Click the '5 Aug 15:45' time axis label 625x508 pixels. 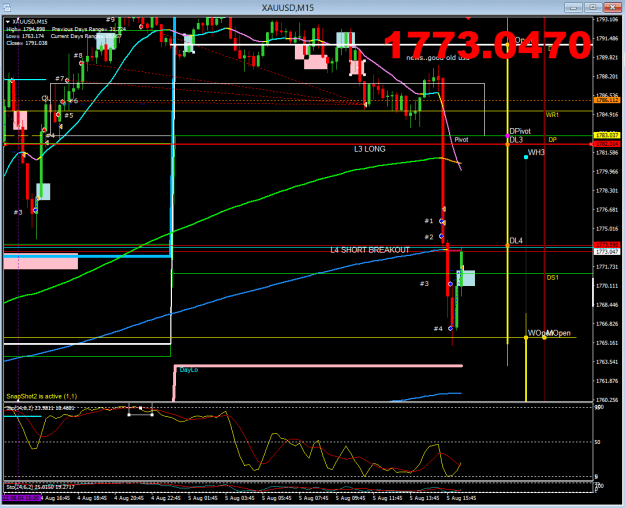461,498
